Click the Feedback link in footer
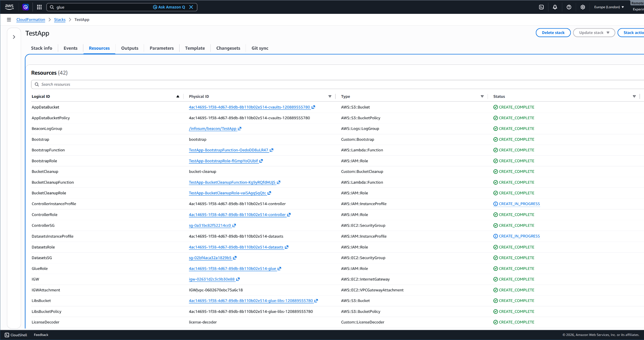The image size is (644, 340). point(41,335)
